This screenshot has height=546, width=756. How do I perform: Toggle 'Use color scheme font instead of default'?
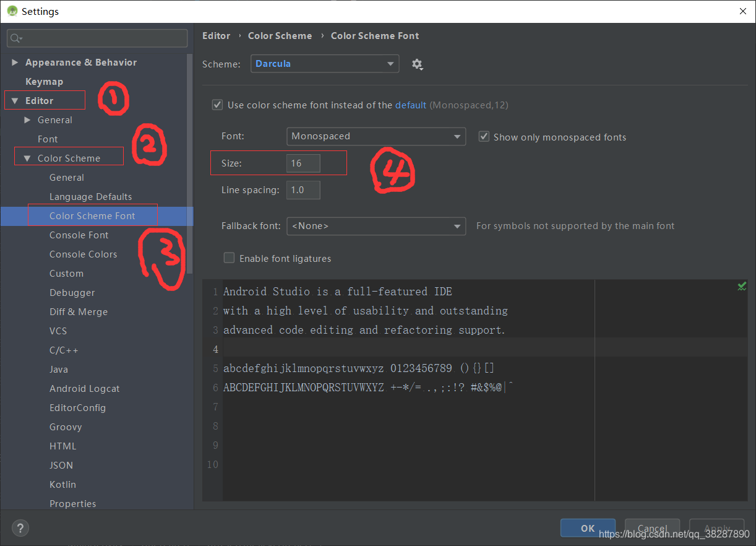(217, 105)
